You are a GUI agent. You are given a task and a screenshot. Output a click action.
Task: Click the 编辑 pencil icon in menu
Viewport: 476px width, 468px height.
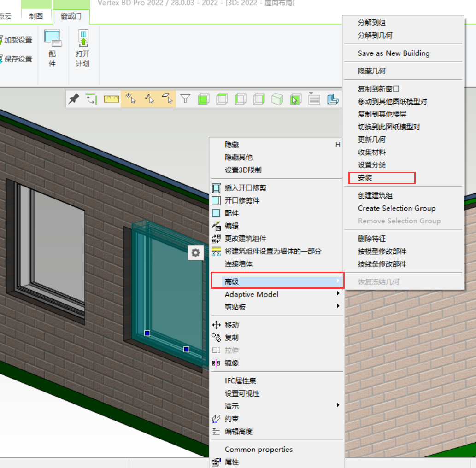pos(216,226)
